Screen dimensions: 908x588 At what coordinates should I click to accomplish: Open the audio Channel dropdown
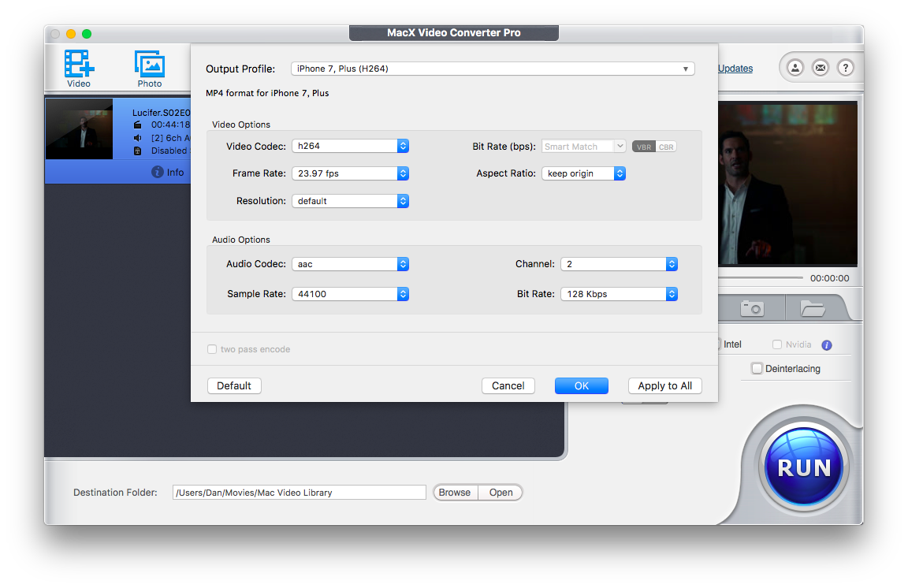(619, 264)
